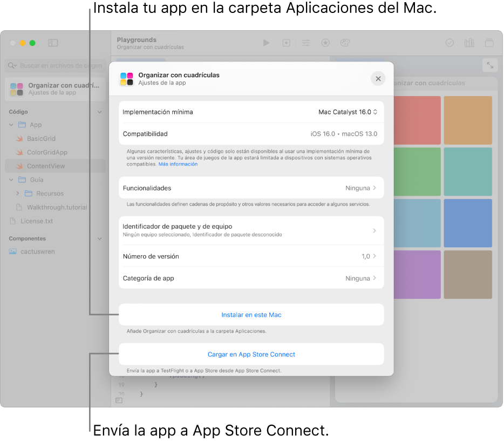Click the Playgrounds project title

(x=137, y=40)
